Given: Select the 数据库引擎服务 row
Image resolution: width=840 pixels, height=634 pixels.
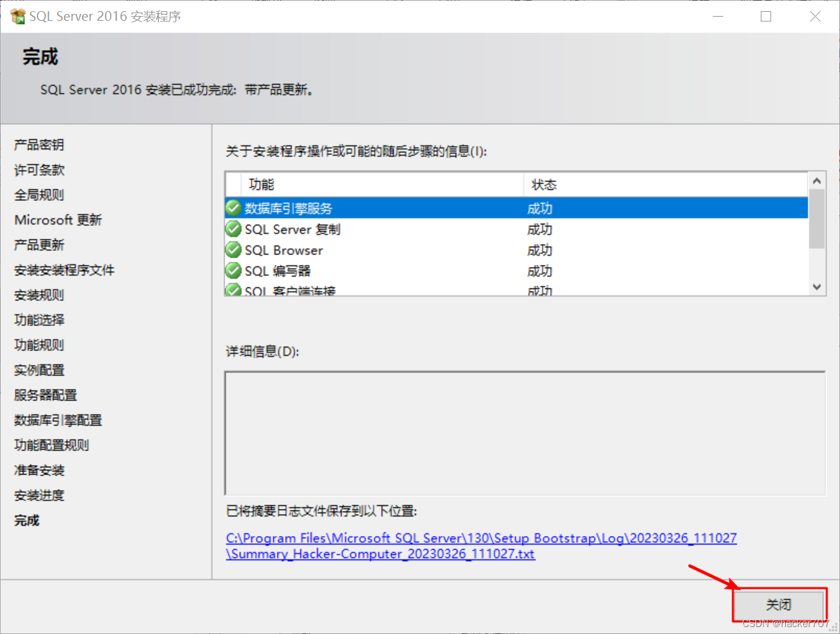Looking at the screenshot, I should click(517, 208).
